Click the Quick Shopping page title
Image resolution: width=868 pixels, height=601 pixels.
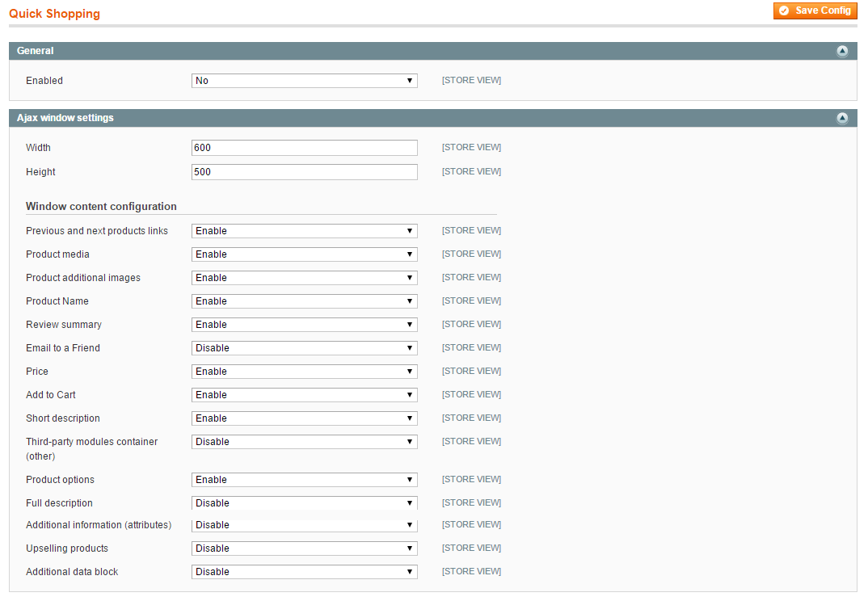[x=54, y=14]
